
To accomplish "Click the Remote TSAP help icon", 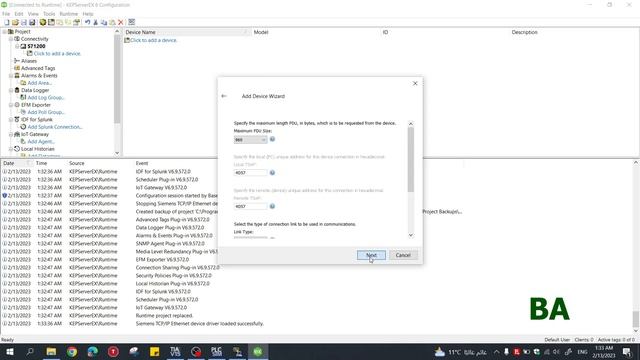I will click(x=272, y=206).
